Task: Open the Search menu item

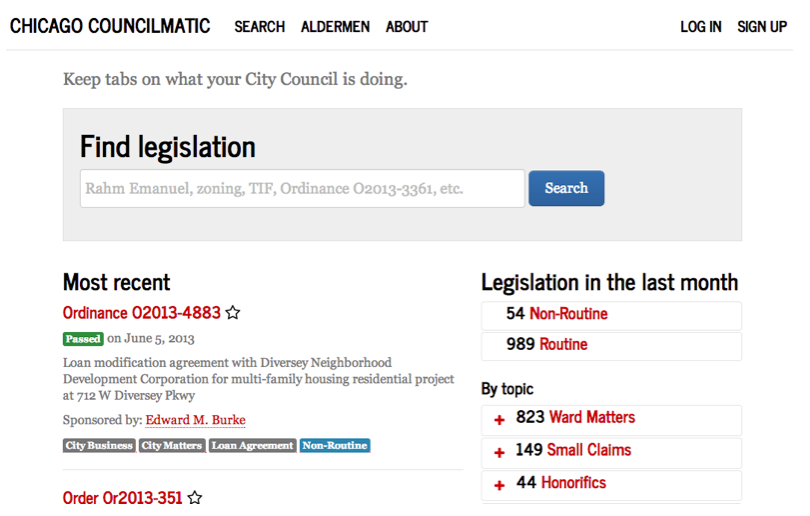Action: pyautogui.click(x=259, y=27)
